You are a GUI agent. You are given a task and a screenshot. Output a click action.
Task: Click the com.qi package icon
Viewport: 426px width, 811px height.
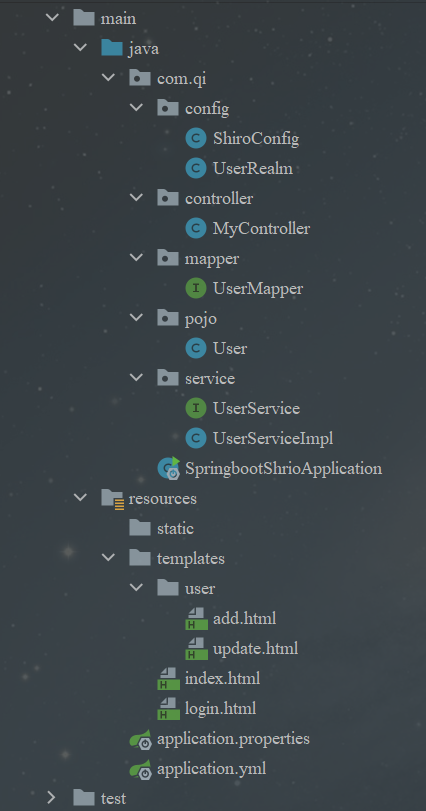coord(140,78)
